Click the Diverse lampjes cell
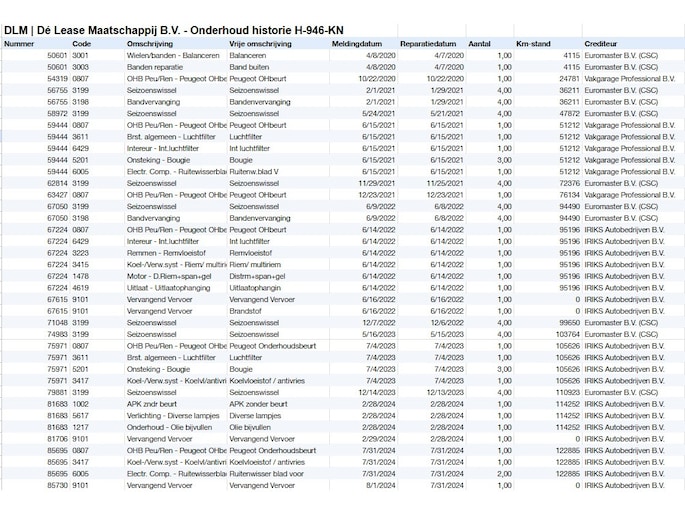Image resolution: width=685 pixels, height=514 pixels. click(256, 415)
